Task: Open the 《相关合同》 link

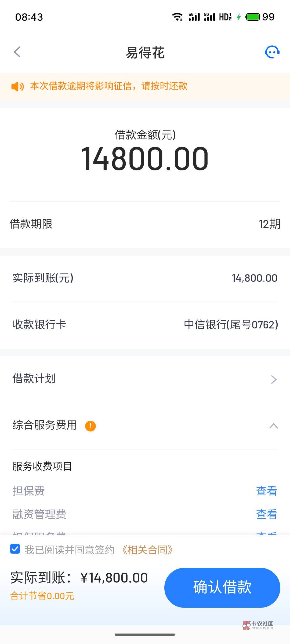Action: [147, 550]
